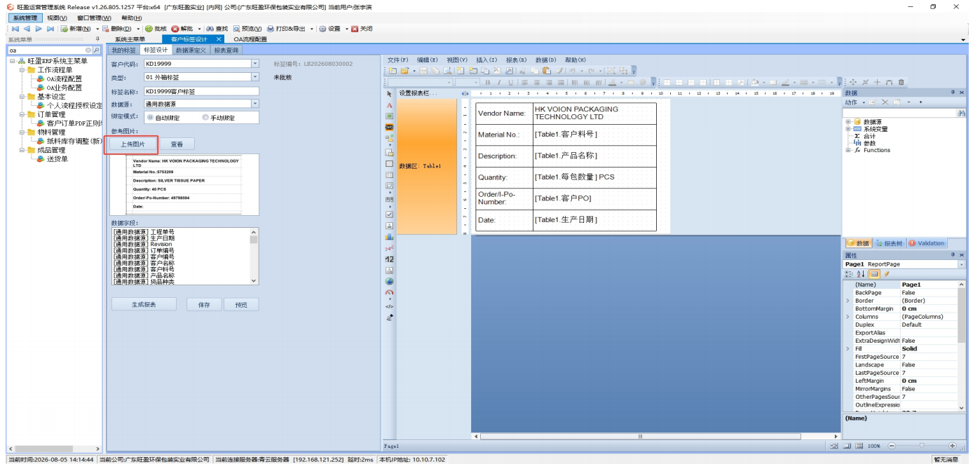Screen dimensions: 980x464
Task: Click the reference image thumbnail
Action: point(185,185)
